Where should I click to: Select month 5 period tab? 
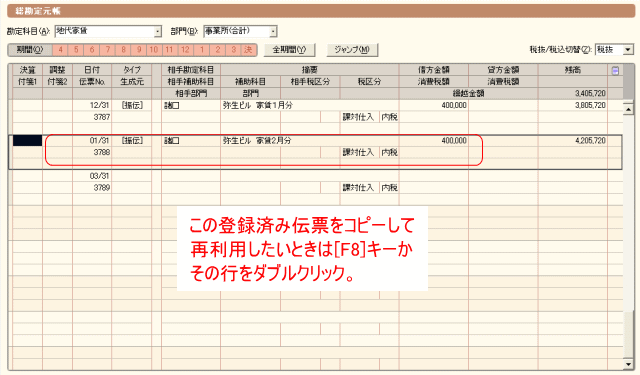(76, 50)
